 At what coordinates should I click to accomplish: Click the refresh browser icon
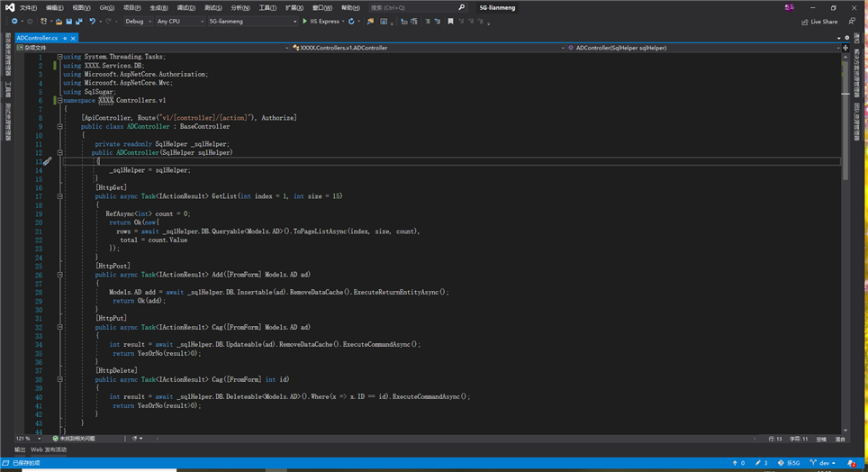[x=351, y=22]
